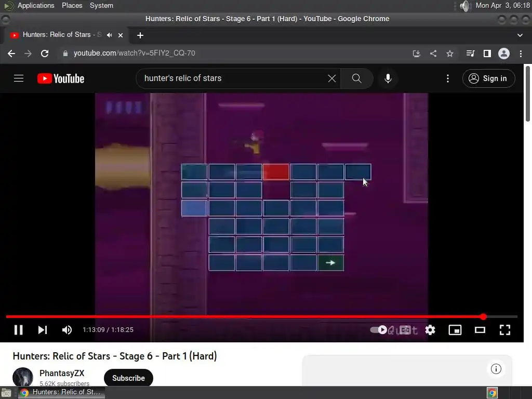Image resolution: width=532 pixels, height=399 pixels.
Task: Click show desktop icon in bottom panel
Action: pos(6,393)
